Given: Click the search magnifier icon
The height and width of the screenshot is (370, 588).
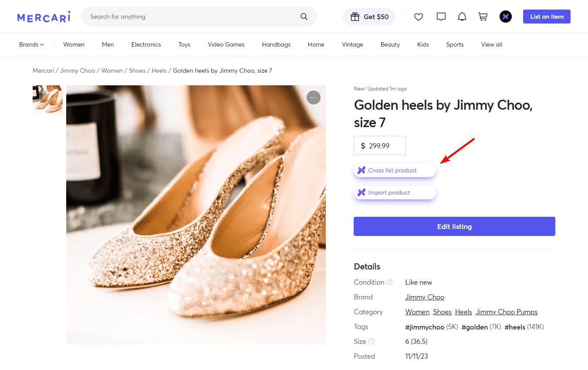Looking at the screenshot, I should (304, 17).
